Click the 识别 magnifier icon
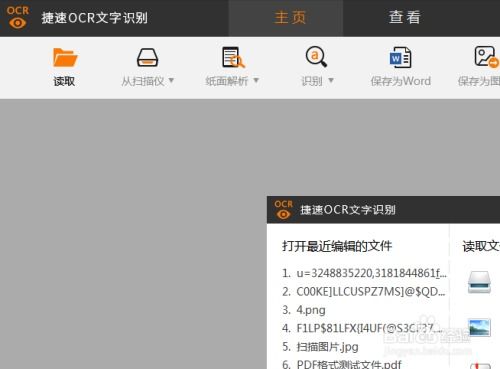500x369 pixels. pos(316,57)
